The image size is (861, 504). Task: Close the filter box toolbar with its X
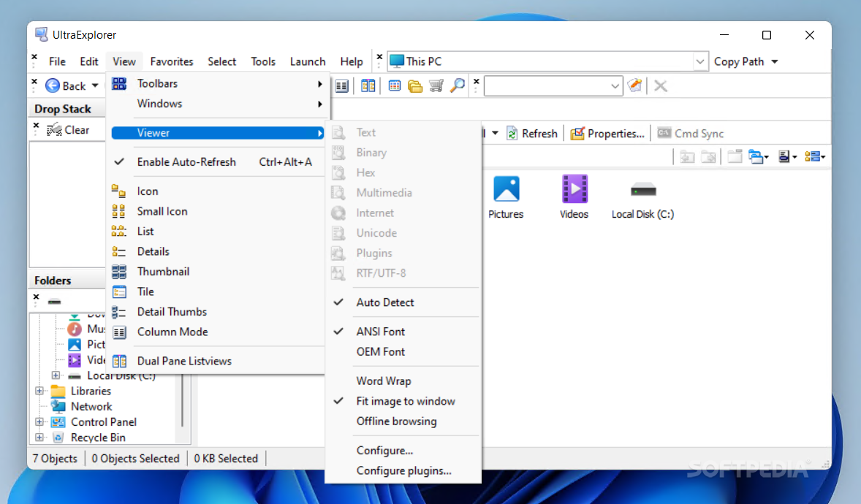pyautogui.click(x=476, y=81)
